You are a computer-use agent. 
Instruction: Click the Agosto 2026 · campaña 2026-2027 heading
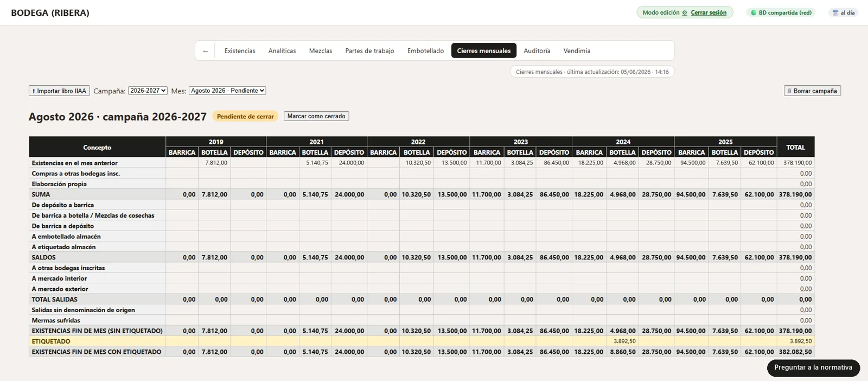[x=118, y=117]
